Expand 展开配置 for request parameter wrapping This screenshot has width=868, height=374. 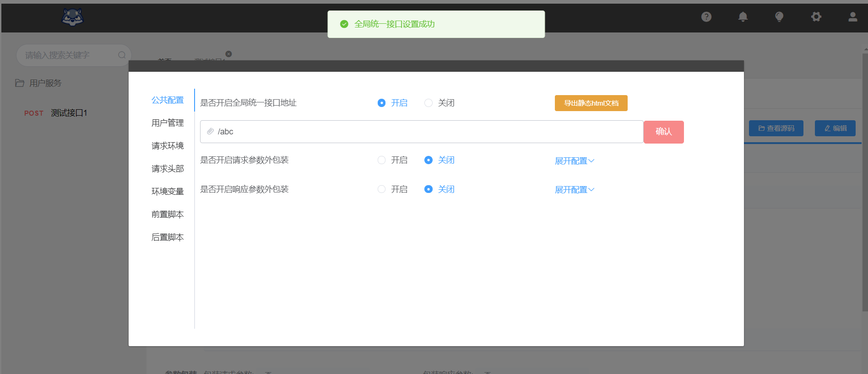575,161
